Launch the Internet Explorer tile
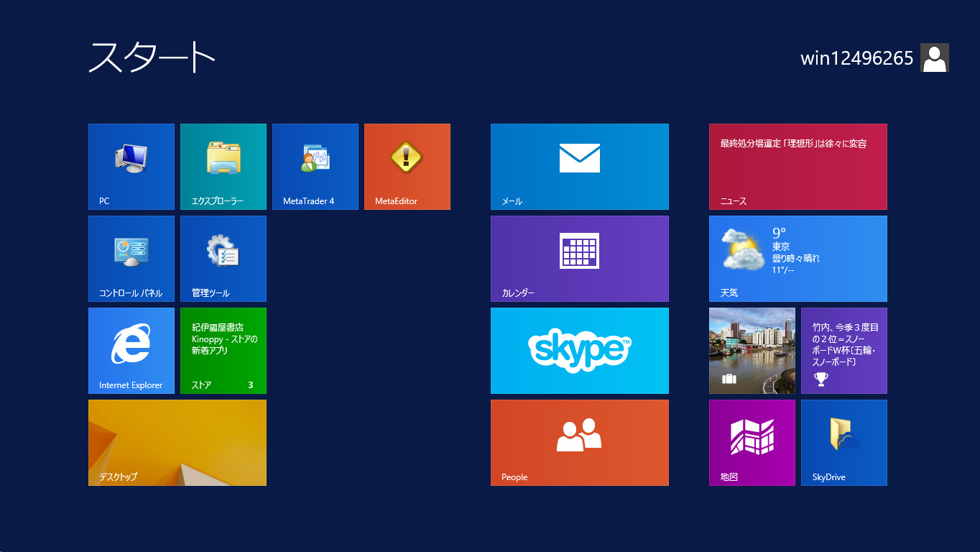Viewport: 980px width, 552px height. [131, 351]
